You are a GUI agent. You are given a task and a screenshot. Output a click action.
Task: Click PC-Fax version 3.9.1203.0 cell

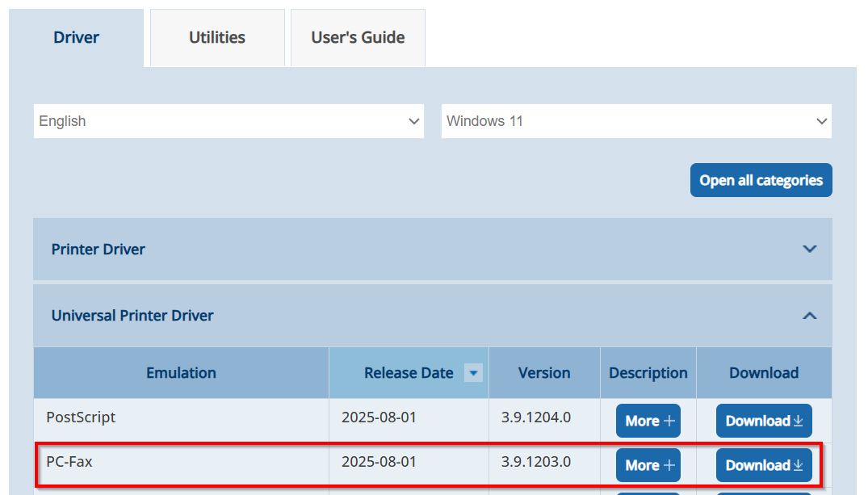(536, 462)
